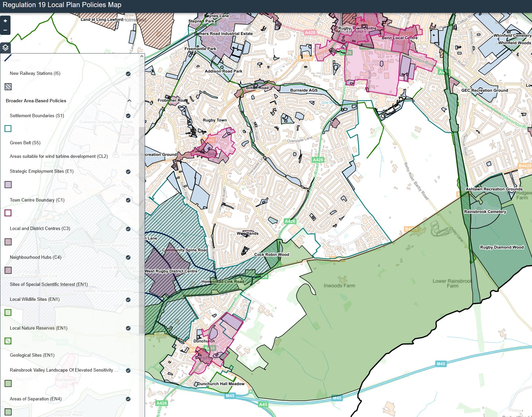Click the Strategic Employment Sites lilac swatch
532x417 pixels.
(8, 184)
